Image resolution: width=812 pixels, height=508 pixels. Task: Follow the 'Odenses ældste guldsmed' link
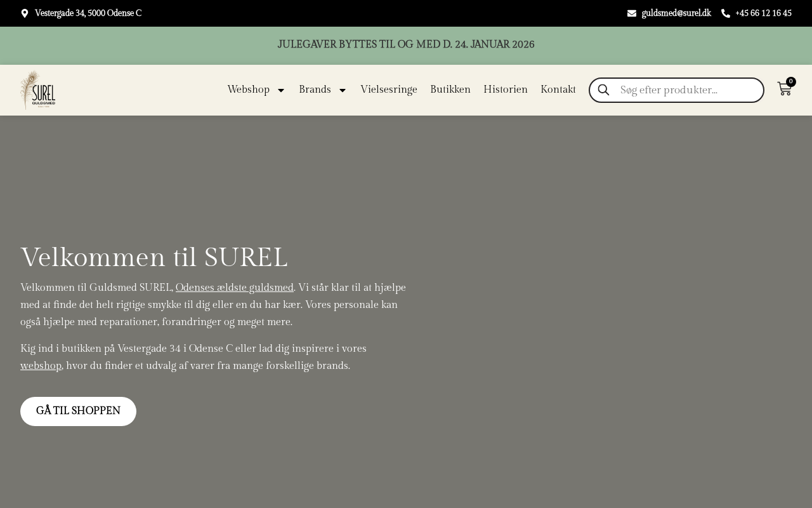click(x=235, y=288)
